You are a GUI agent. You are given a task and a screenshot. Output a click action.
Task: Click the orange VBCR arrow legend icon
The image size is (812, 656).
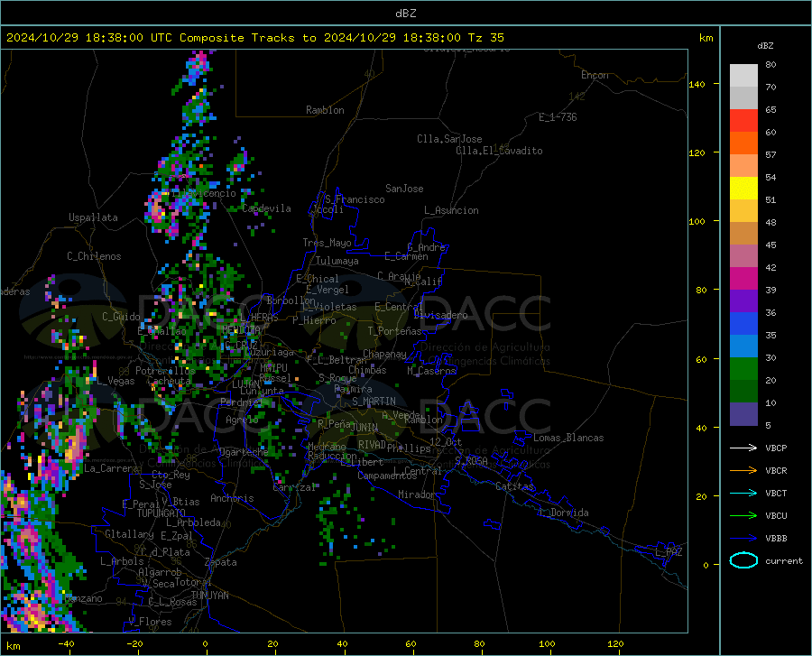[x=743, y=471]
